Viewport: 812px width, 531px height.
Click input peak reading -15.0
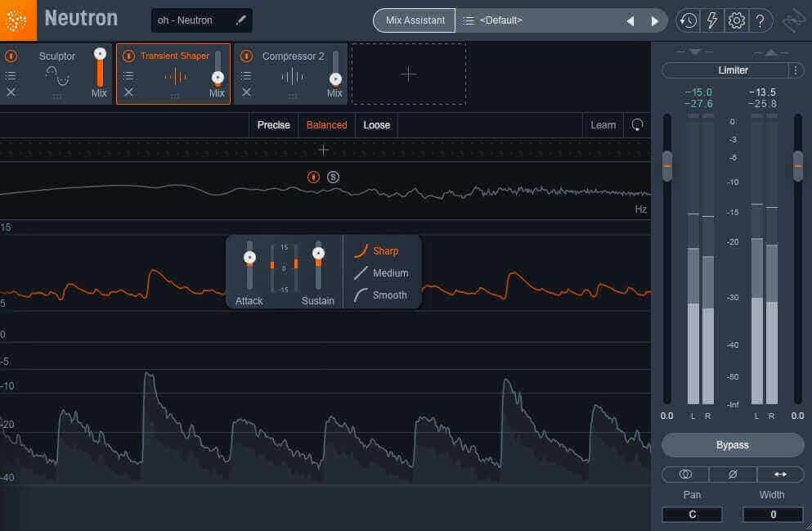click(698, 92)
